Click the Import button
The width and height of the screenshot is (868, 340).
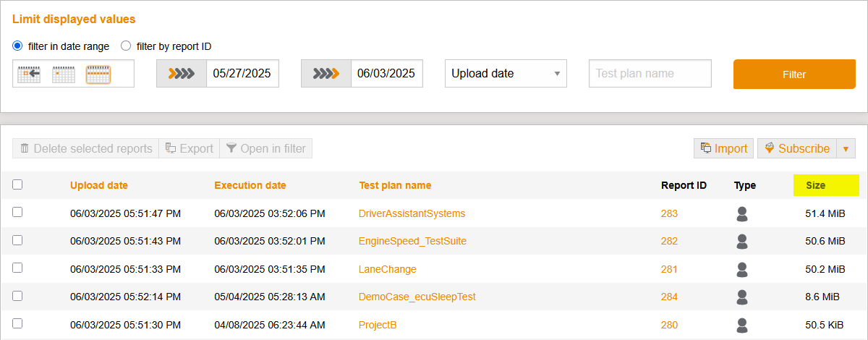click(723, 148)
